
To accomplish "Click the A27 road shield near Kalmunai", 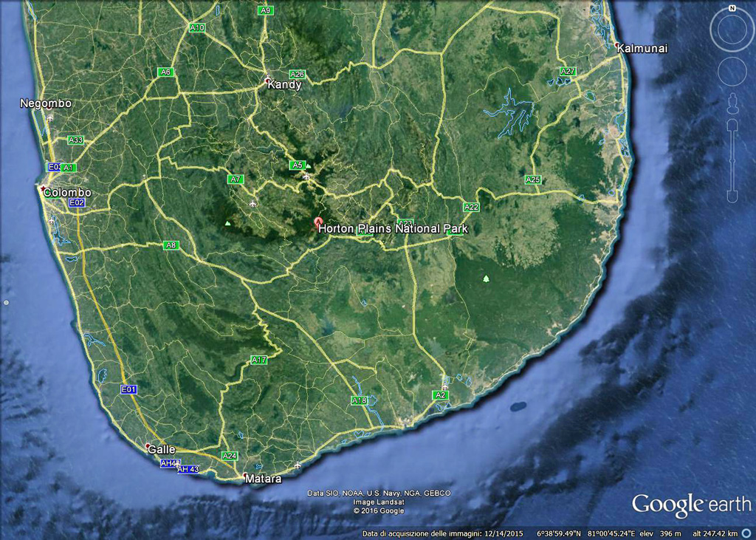I will point(567,71).
